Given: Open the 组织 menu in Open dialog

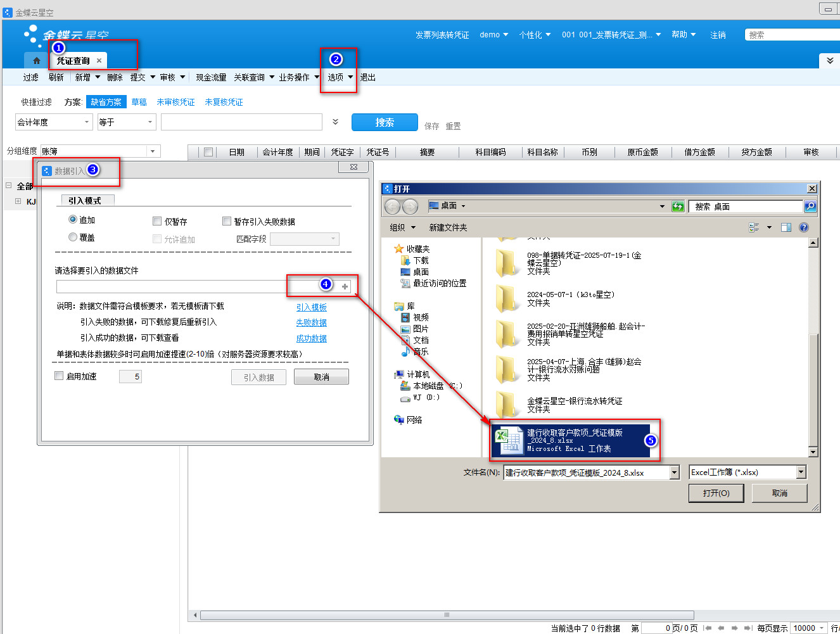Looking at the screenshot, I should (x=402, y=227).
